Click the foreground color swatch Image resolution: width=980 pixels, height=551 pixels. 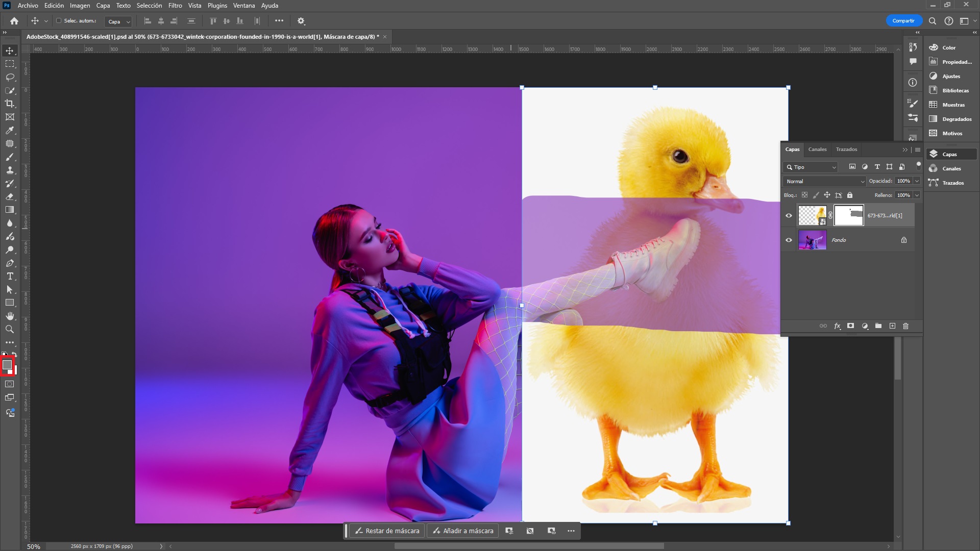pyautogui.click(x=7, y=364)
